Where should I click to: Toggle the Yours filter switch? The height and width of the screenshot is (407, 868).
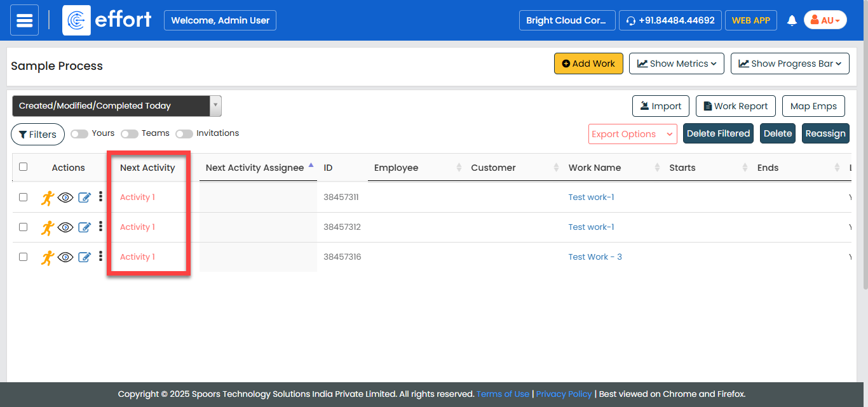tap(79, 134)
